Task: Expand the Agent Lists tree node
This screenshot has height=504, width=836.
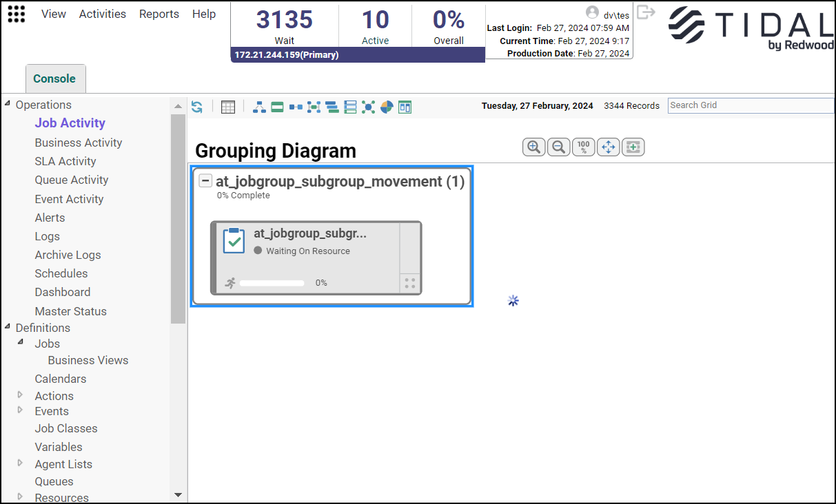Action: [x=20, y=463]
